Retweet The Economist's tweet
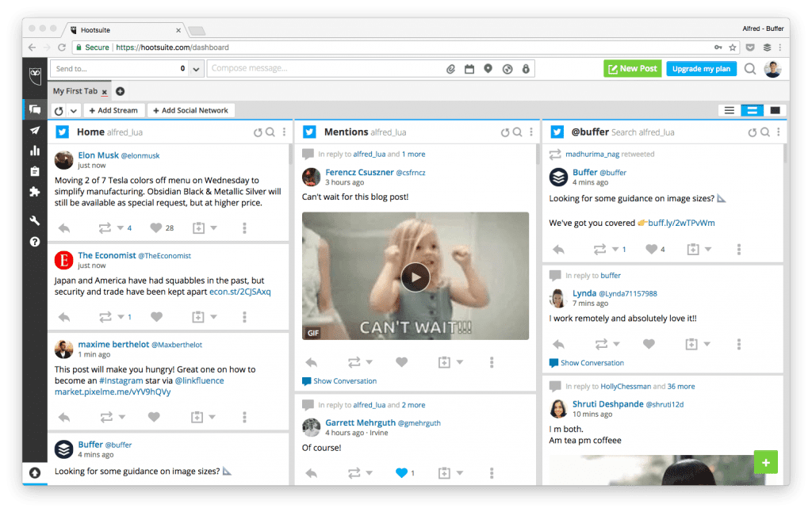812x512 pixels. pyautogui.click(x=105, y=317)
